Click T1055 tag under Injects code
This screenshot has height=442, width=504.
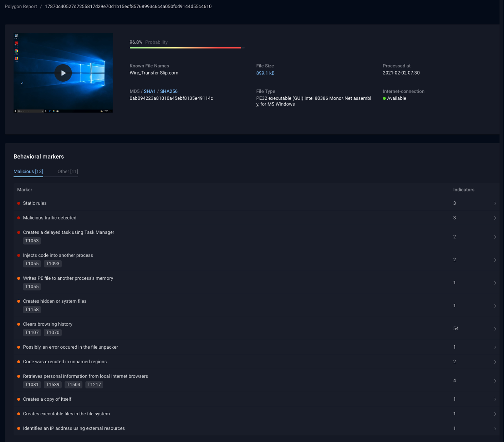[x=32, y=264]
